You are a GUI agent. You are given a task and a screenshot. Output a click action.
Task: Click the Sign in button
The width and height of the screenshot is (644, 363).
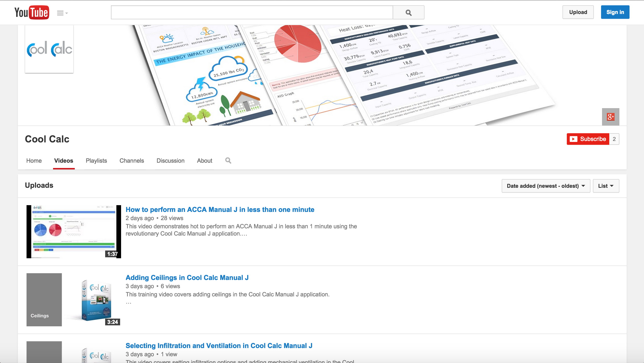tap(615, 12)
